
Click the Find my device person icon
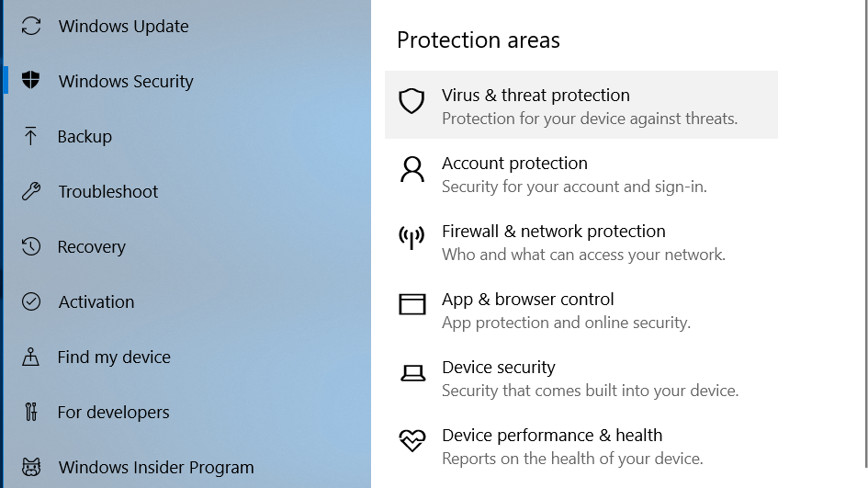click(x=31, y=357)
